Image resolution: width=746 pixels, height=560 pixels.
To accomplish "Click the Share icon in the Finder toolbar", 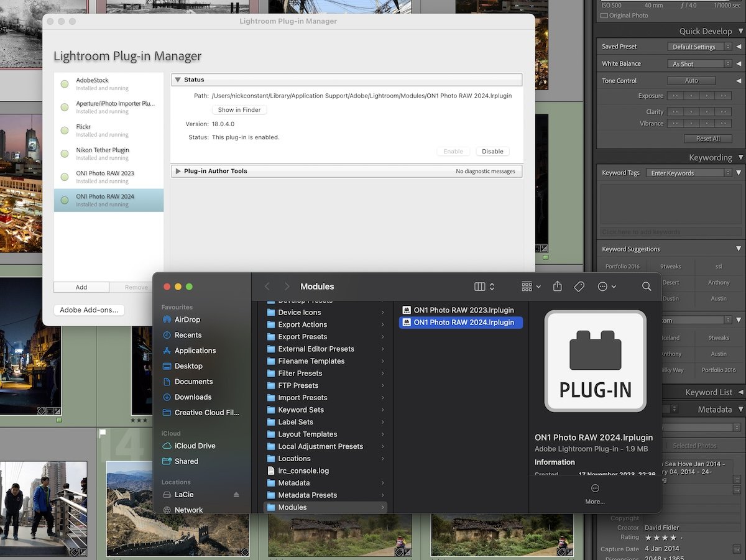I will [x=557, y=287].
